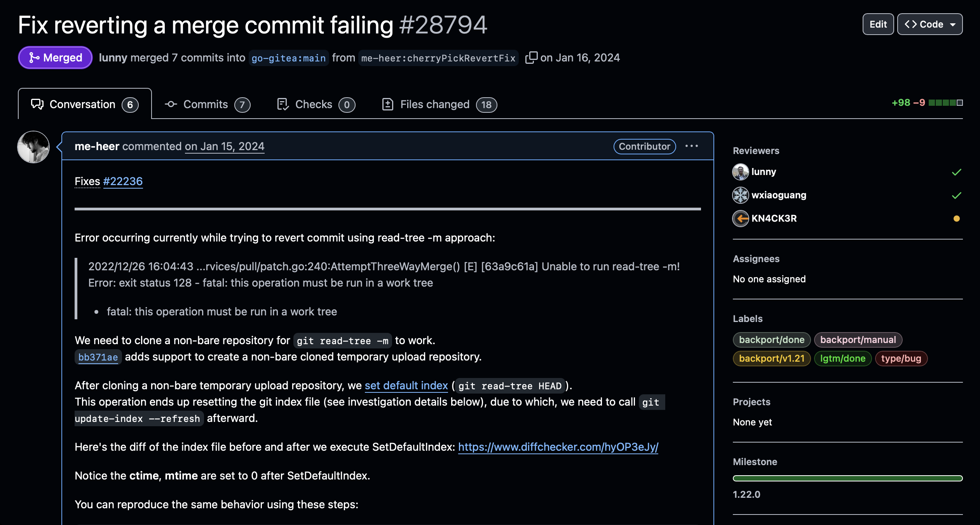Open the linked issue #22236
The image size is (980, 525).
click(123, 181)
